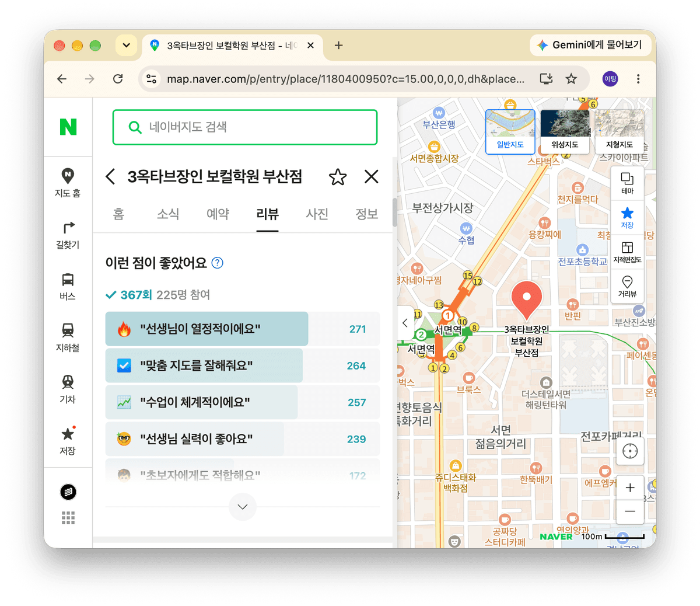Click 부산은행 marker on map

point(439,119)
